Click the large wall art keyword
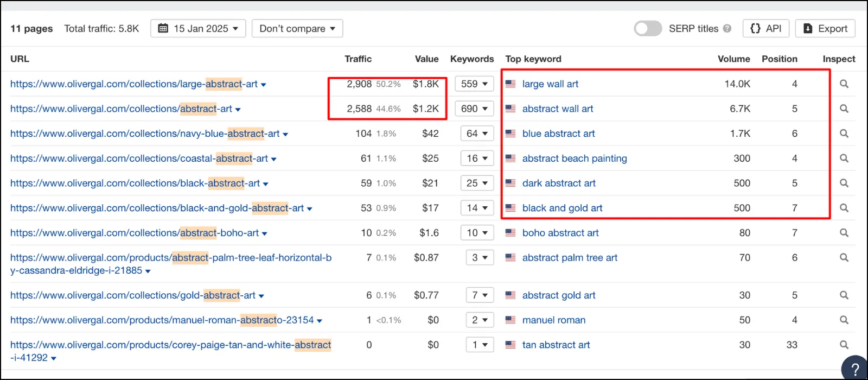Viewport: 868px width, 380px height. [550, 84]
